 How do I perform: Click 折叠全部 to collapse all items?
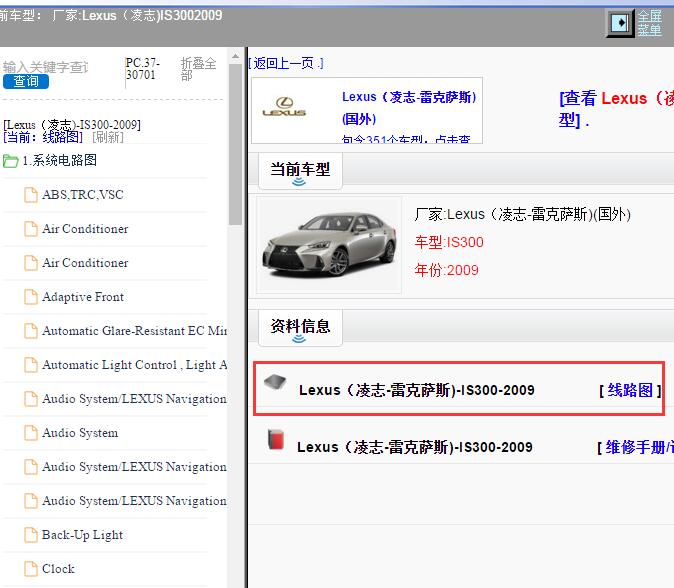click(198, 69)
